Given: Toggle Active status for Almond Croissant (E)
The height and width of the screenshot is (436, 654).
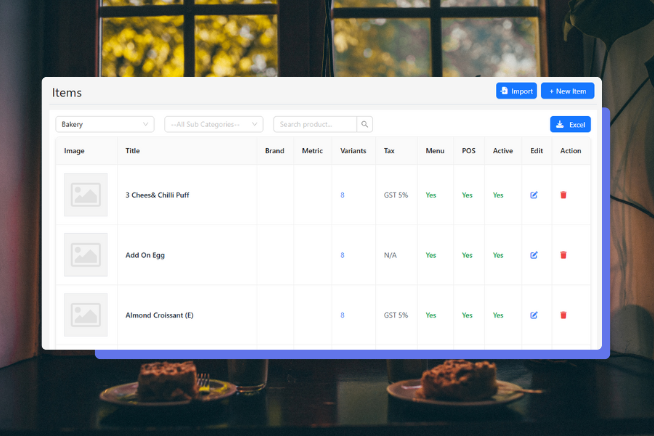Looking at the screenshot, I should click(498, 315).
